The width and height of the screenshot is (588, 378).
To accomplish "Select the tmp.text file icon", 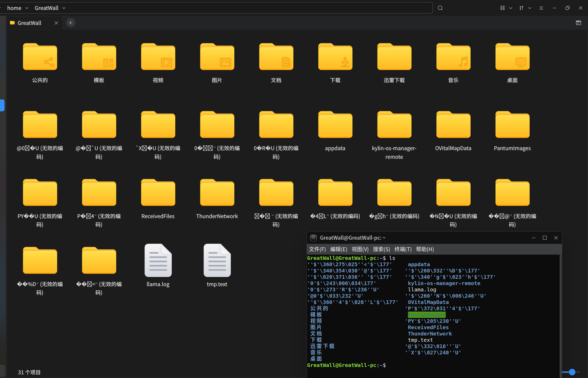I will [x=217, y=260].
